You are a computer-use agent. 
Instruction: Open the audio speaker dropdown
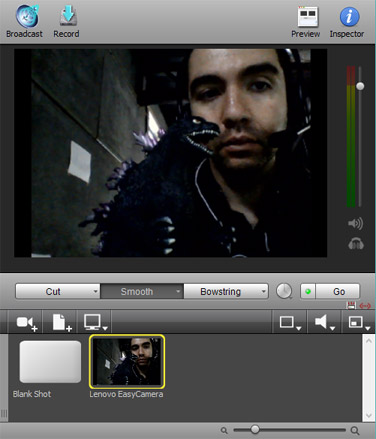324,323
